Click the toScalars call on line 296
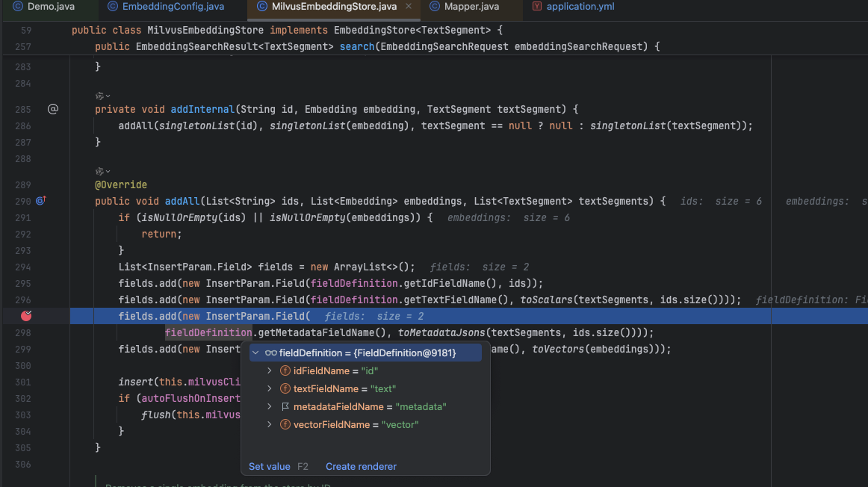The image size is (868, 487). (x=546, y=300)
